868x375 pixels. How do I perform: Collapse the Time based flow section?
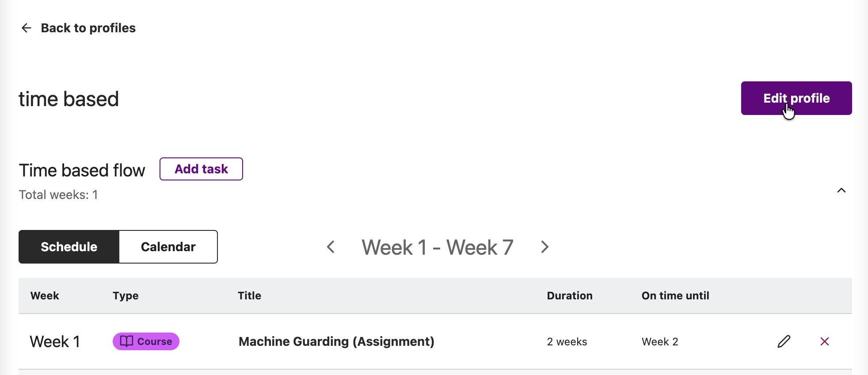pos(841,191)
